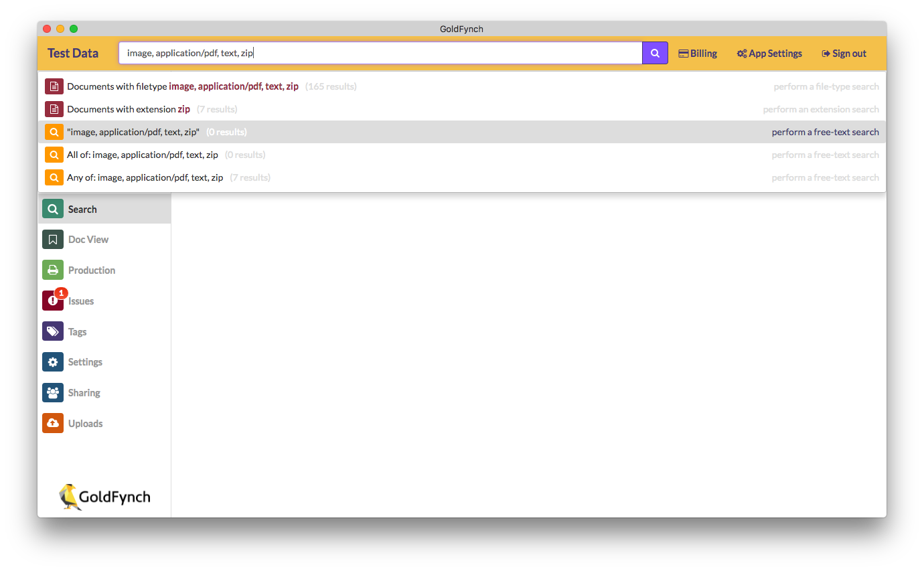Click the Production printer icon
The width and height of the screenshot is (924, 571).
coord(52,270)
